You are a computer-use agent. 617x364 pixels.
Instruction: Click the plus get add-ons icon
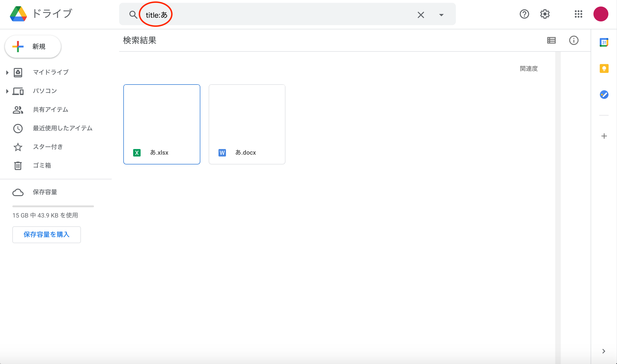[604, 136]
